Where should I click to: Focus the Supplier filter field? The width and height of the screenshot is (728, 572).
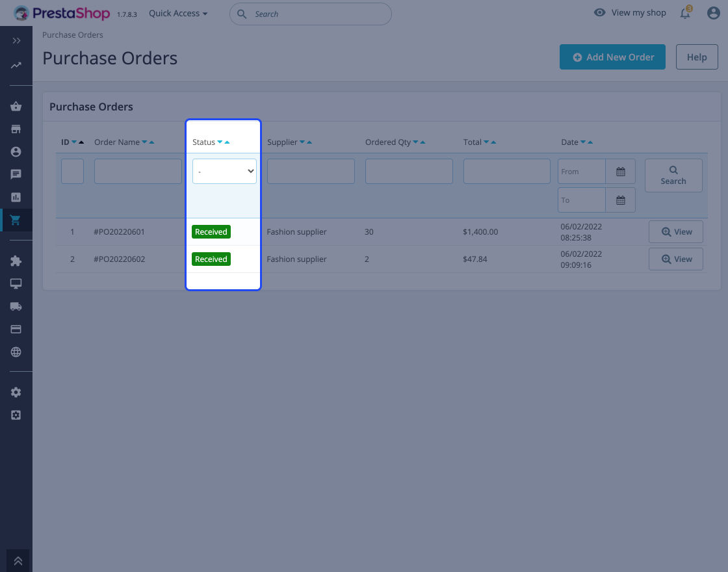311,172
